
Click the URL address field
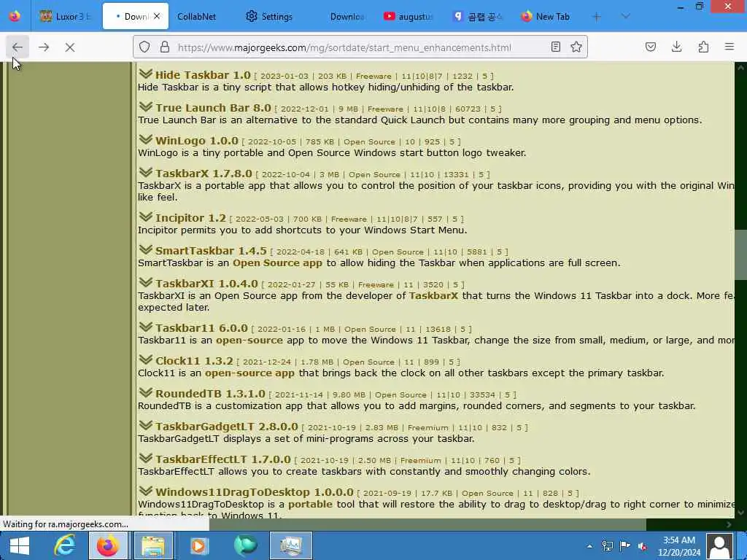pyautogui.click(x=344, y=47)
